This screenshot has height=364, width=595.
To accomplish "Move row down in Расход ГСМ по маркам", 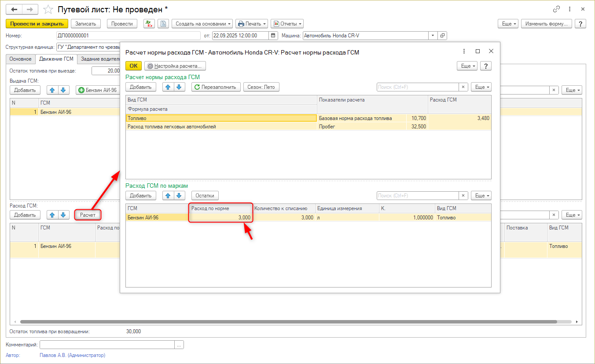I will pos(179,196).
